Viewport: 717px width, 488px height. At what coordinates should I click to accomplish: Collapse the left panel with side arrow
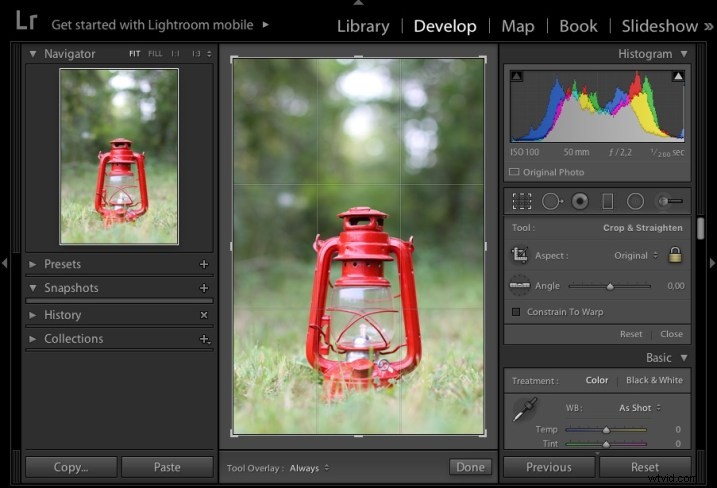click(x=5, y=263)
